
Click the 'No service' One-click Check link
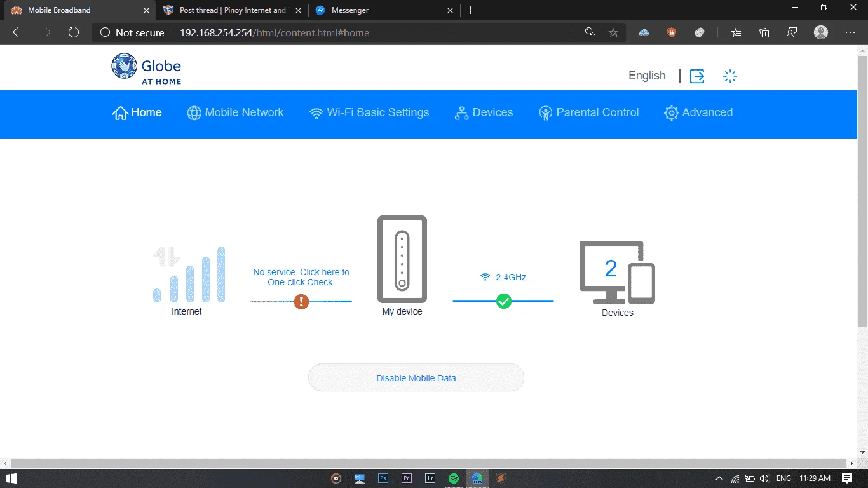coord(301,277)
